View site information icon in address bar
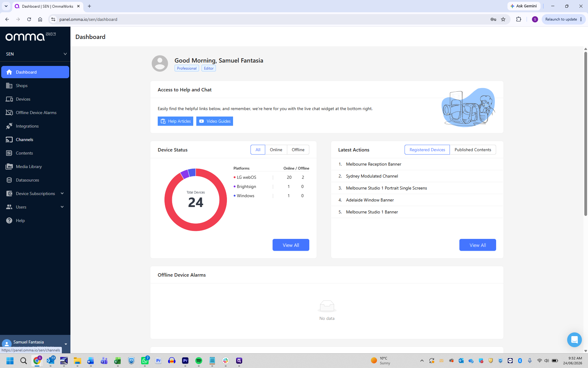The image size is (588, 368). [53, 19]
